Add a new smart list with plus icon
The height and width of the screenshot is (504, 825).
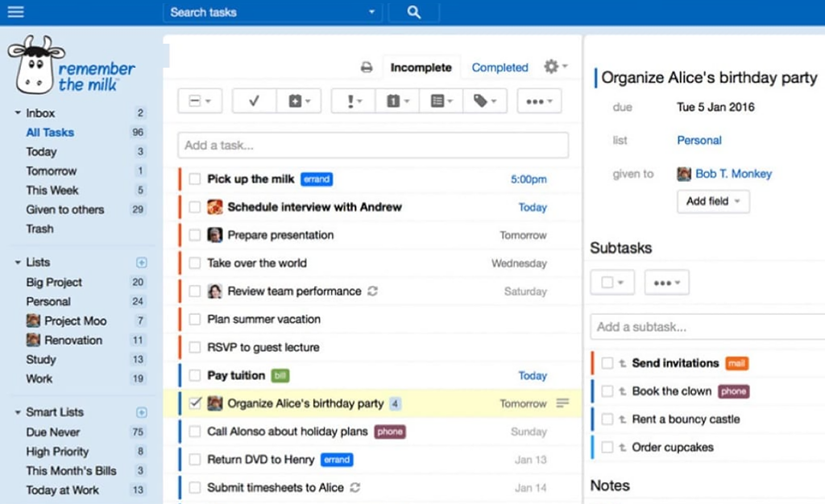click(x=142, y=412)
